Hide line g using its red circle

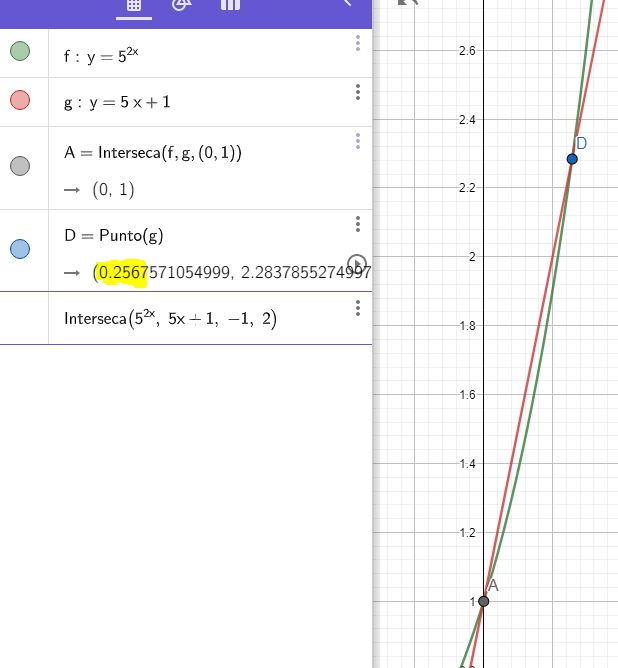[x=20, y=100]
